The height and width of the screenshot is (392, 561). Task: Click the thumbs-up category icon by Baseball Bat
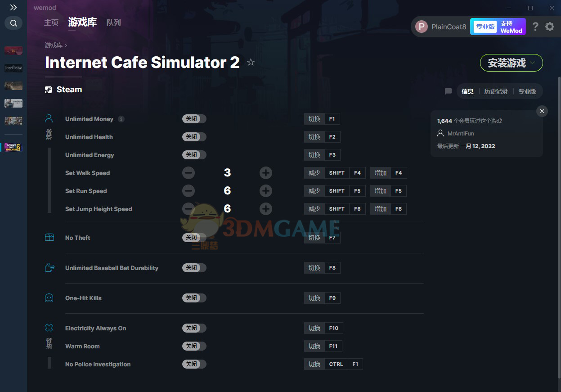[49, 267]
